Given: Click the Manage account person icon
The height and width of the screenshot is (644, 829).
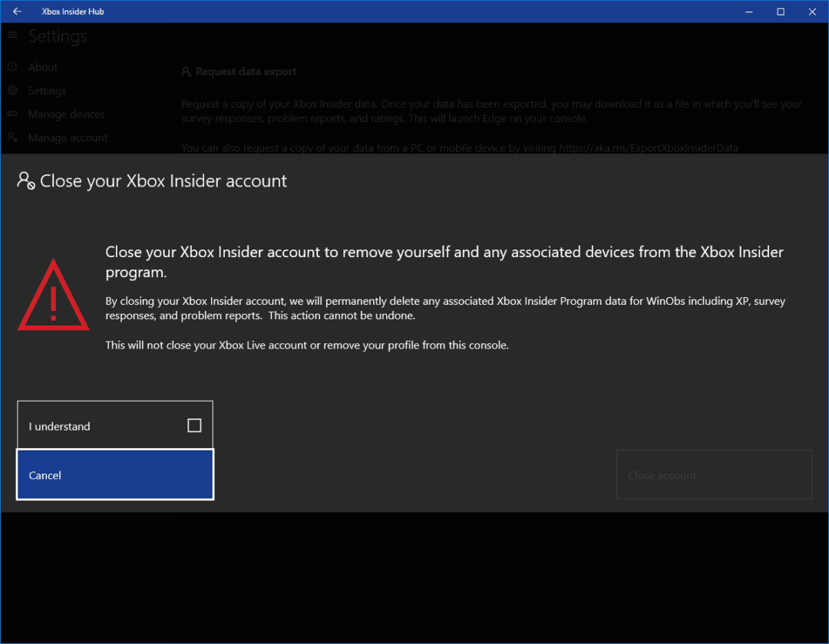Looking at the screenshot, I should click(x=13, y=137).
